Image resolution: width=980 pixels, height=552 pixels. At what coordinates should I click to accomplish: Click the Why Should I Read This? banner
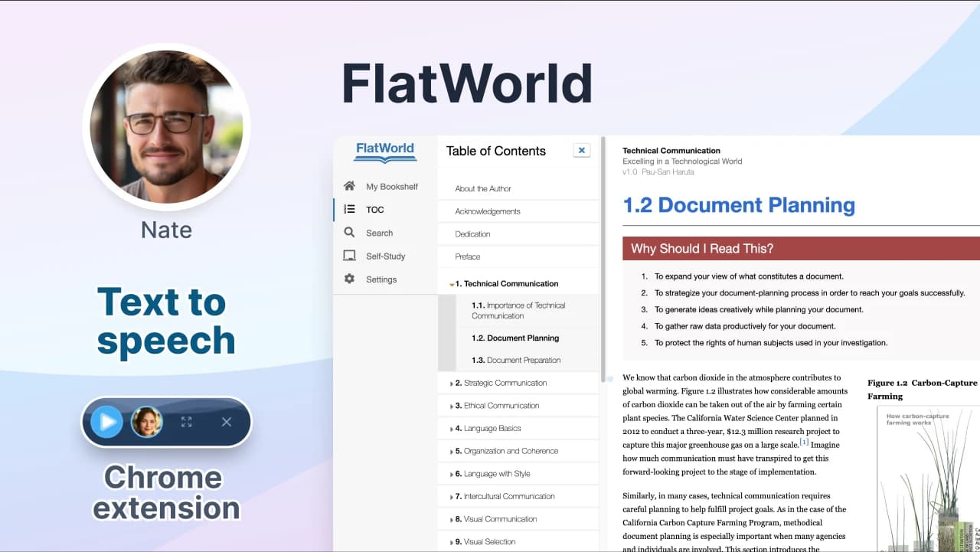click(801, 248)
